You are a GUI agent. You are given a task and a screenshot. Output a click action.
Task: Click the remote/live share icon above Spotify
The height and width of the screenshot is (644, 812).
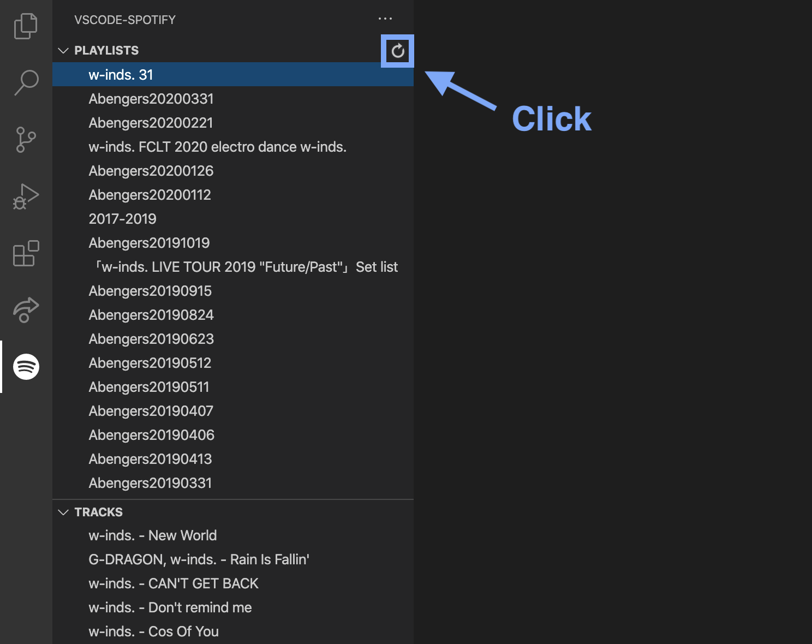(x=25, y=309)
